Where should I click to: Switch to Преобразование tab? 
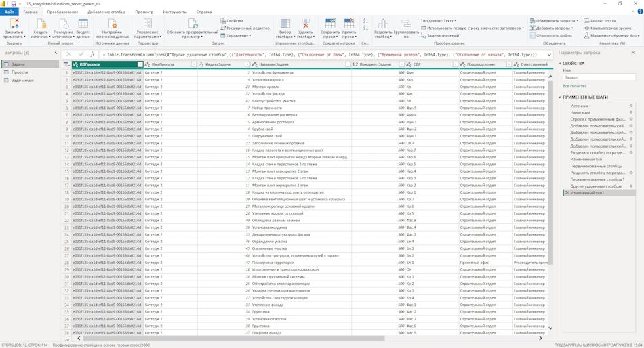pos(62,12)
